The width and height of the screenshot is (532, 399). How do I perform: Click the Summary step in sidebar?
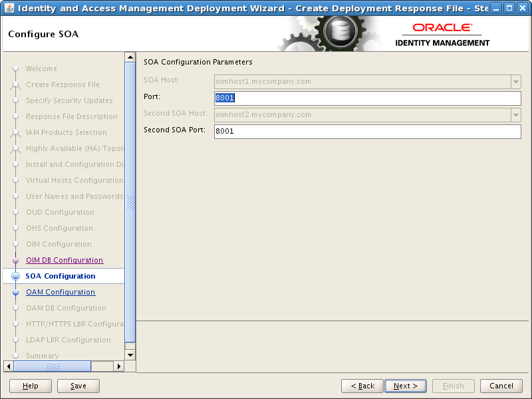coord(43,356)
